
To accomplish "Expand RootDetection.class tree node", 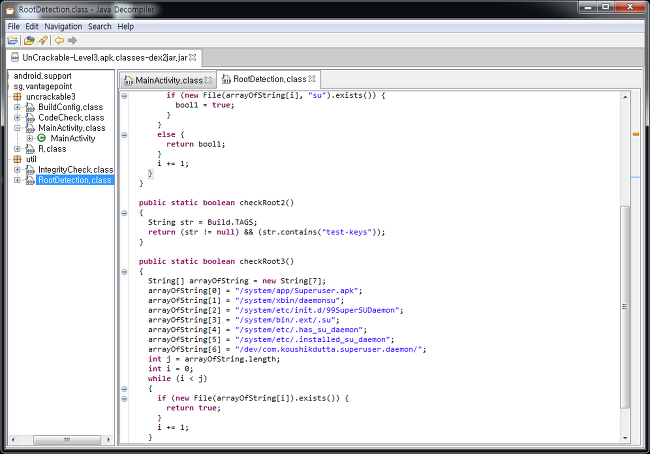I will [x=17, y=180].
